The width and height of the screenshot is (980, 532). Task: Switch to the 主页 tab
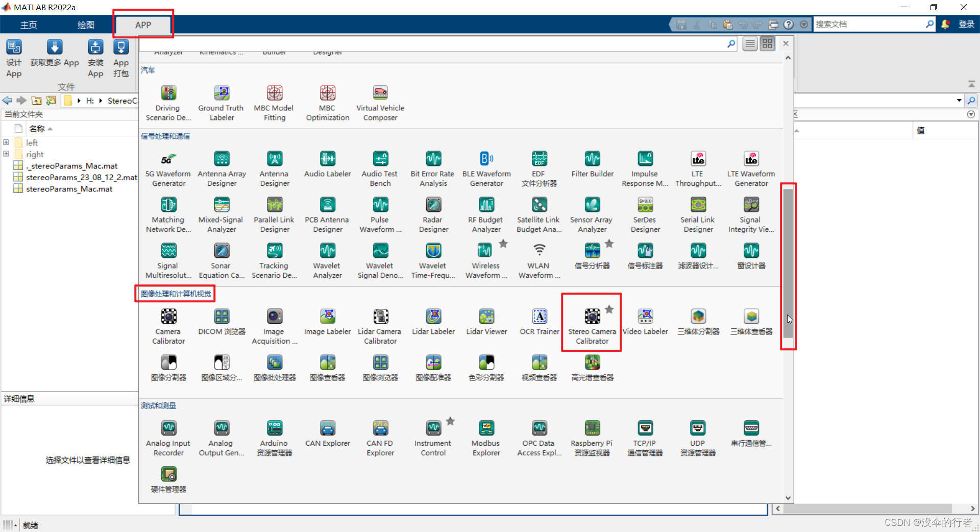tap(29, 25)
